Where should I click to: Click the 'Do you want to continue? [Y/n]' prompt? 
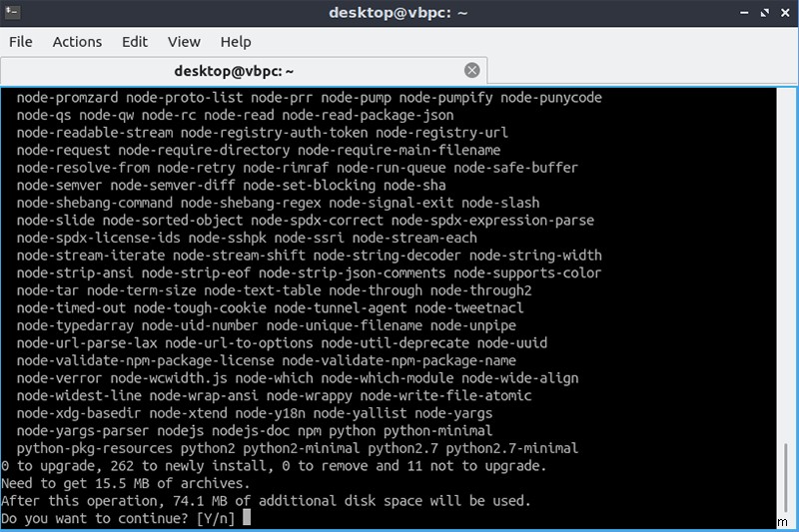118,518
